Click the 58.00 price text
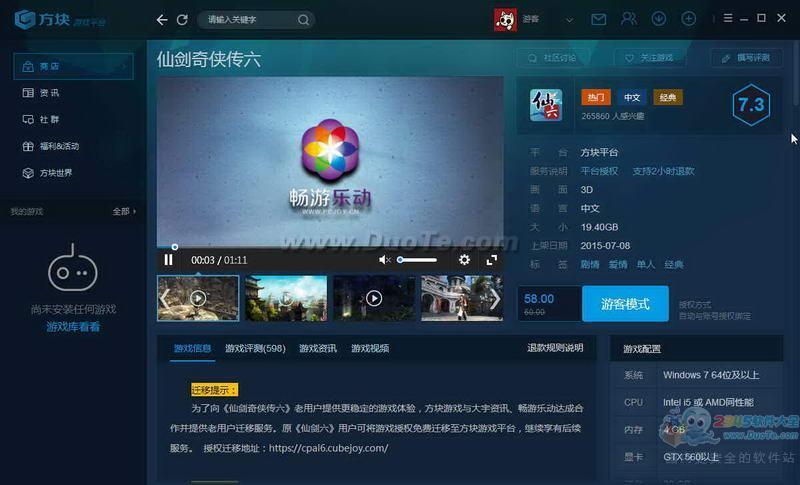Screen dimensions: 800x485 coord(539,299)
